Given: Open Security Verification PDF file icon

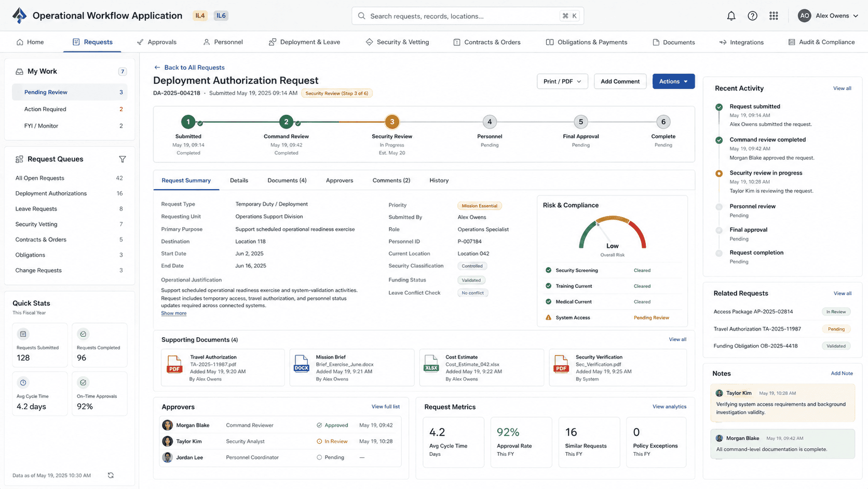Looking at the screenshot, I should [x=561, y=364].
